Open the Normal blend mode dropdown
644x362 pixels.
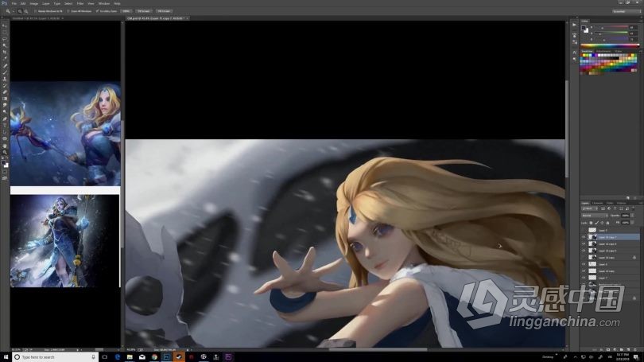point(594,216)
